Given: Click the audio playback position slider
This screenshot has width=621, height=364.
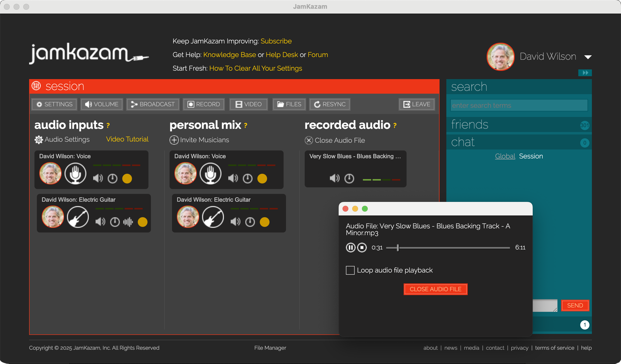Looking at the screenshot, I should [x=398, y=248].
